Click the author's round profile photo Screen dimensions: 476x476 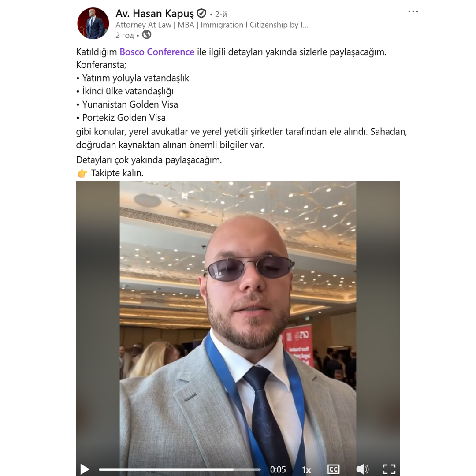pos(93,23)
